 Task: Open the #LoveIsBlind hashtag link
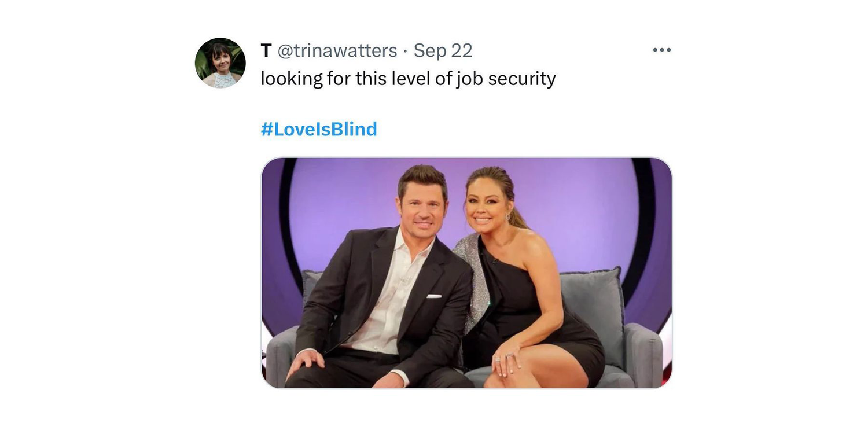point(319,129)
